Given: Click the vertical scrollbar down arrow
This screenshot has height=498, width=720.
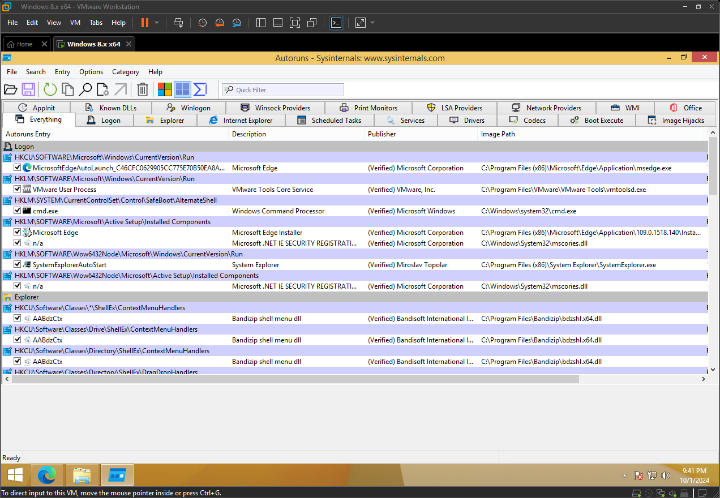Looking at the screenshot, I should (x=713, y=369).
